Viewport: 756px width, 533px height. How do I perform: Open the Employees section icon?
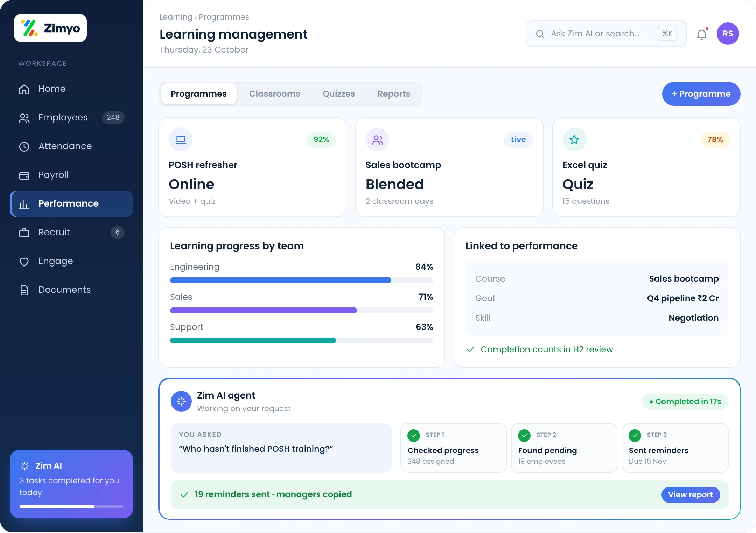point(24,118)
